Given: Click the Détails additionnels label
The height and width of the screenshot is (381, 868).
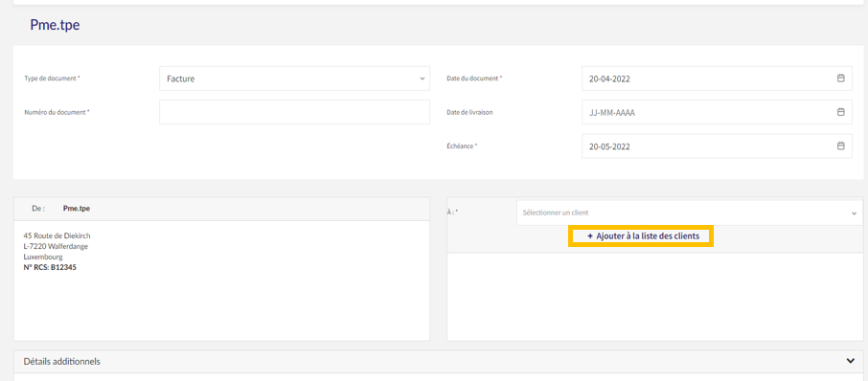Looking at the screenshot, I should point(62,361).
